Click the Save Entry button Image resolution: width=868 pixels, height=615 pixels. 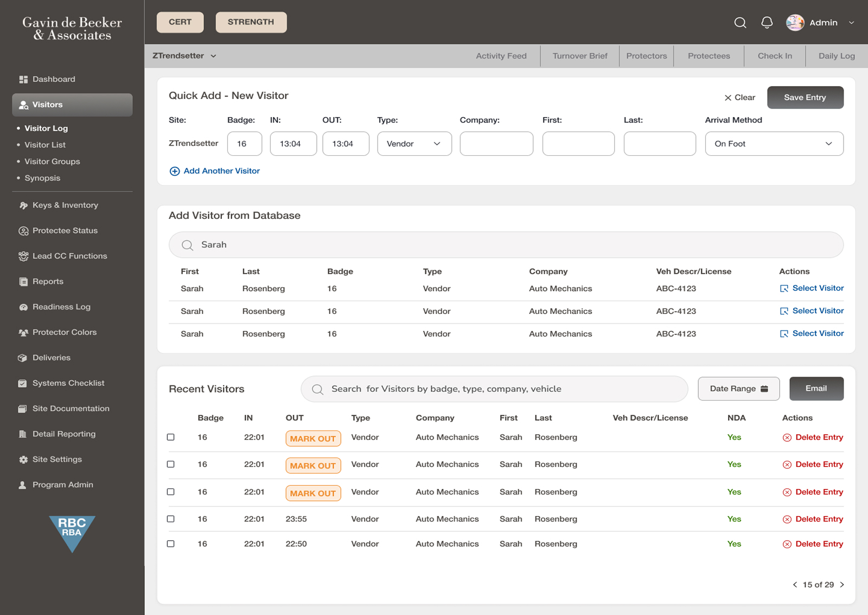pos(805,97)
